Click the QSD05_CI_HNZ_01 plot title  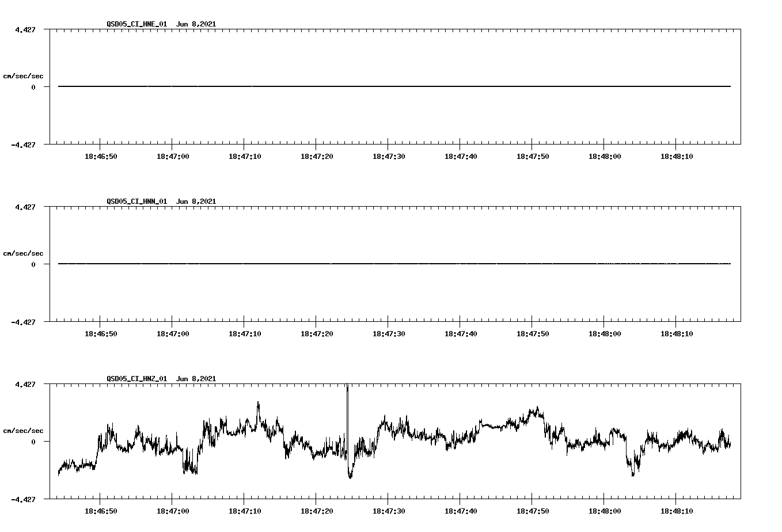[161, 379]
